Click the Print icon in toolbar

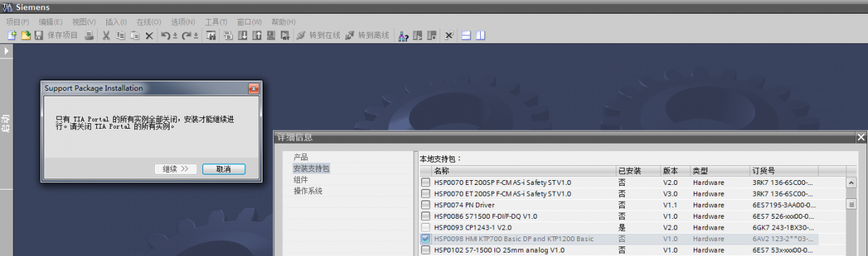point(89,35)
